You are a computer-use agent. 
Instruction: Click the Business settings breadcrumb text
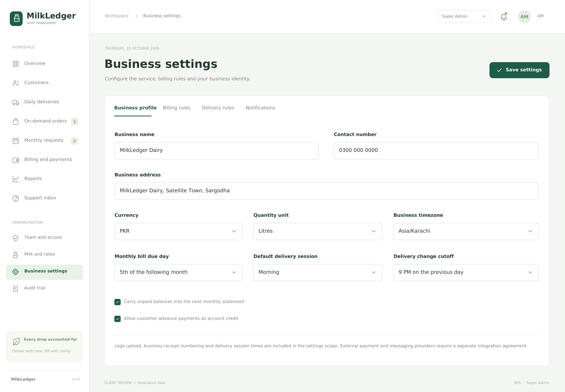pyautogui.click(x=162, y=16)
